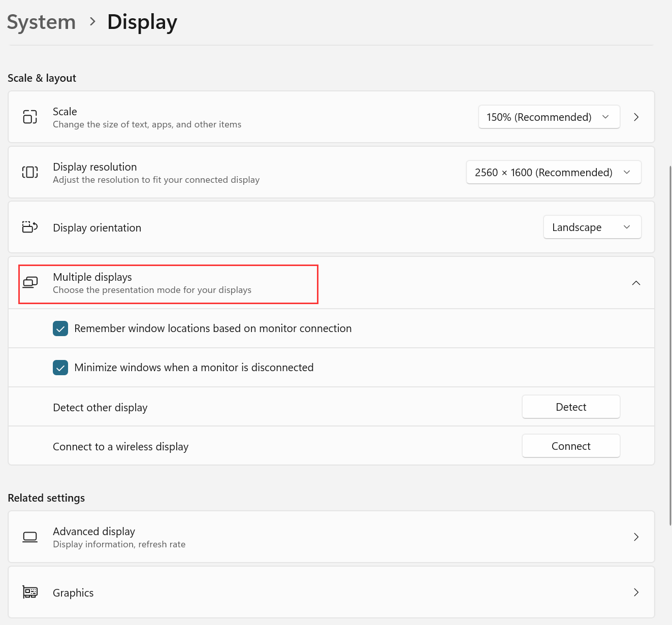Click the Graphics label
The width and height of the screenshot is (672, 625).
[x=73, y=593]
